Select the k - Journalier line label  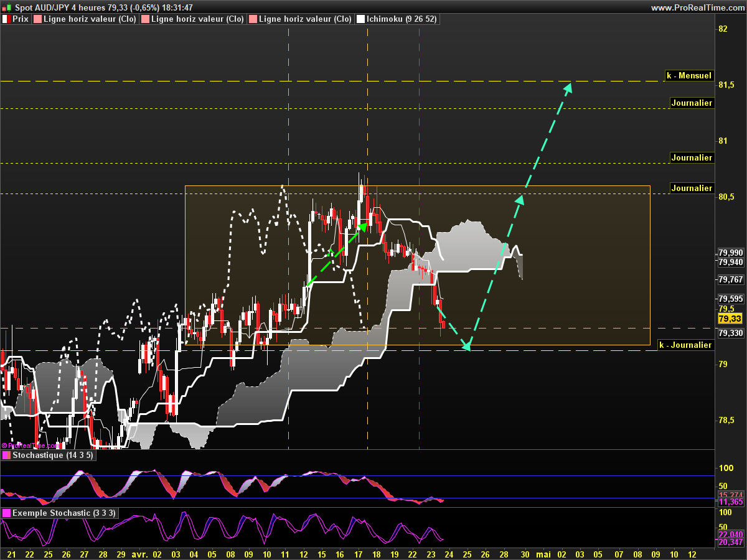point(685,345)
